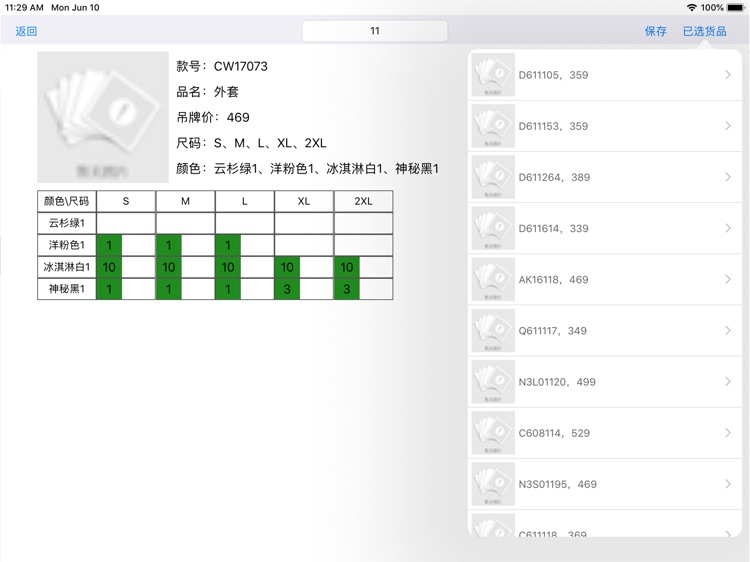Screen dimensions: 750x562
Task: Select the D611105, 359 item text
Action: tap(553, 75)
